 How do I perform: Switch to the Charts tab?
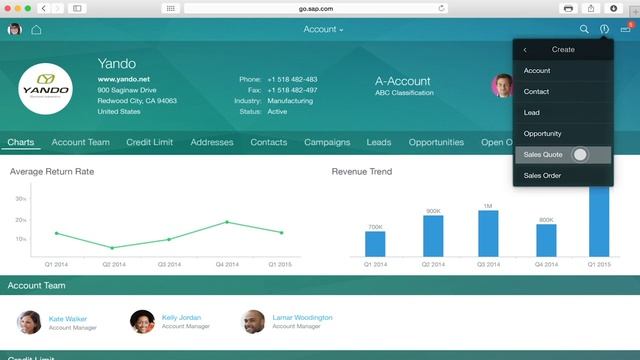[21, 142]
